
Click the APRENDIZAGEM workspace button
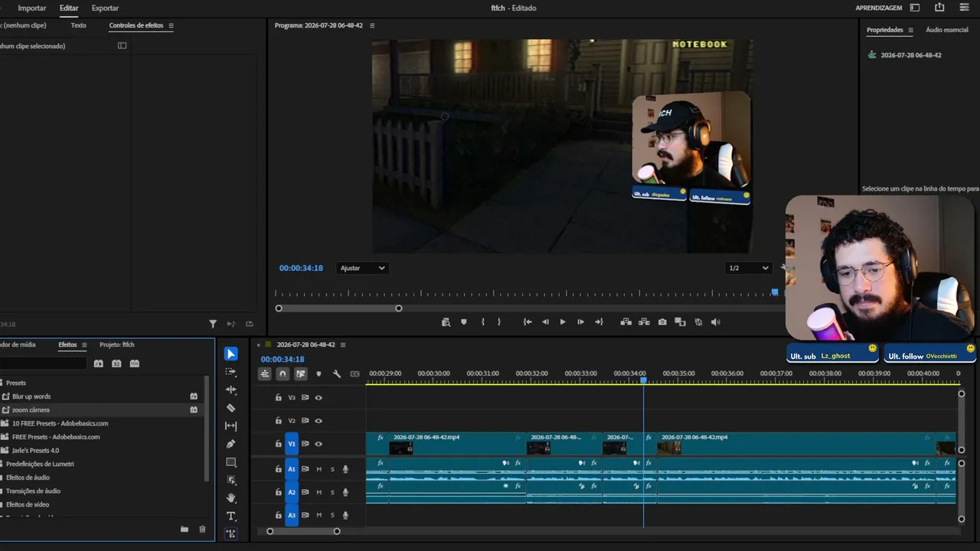[879, 8]
